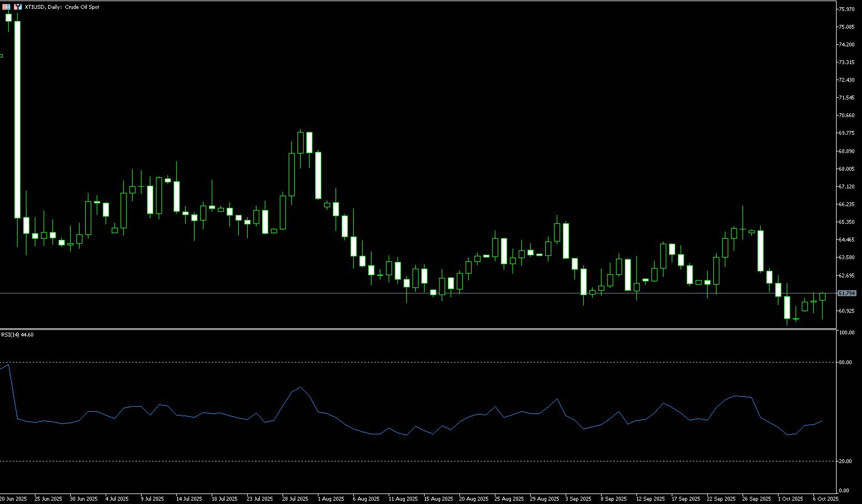Click the RSI 100.00 scale label
The image size is (862, 504).
click(846, 333)
